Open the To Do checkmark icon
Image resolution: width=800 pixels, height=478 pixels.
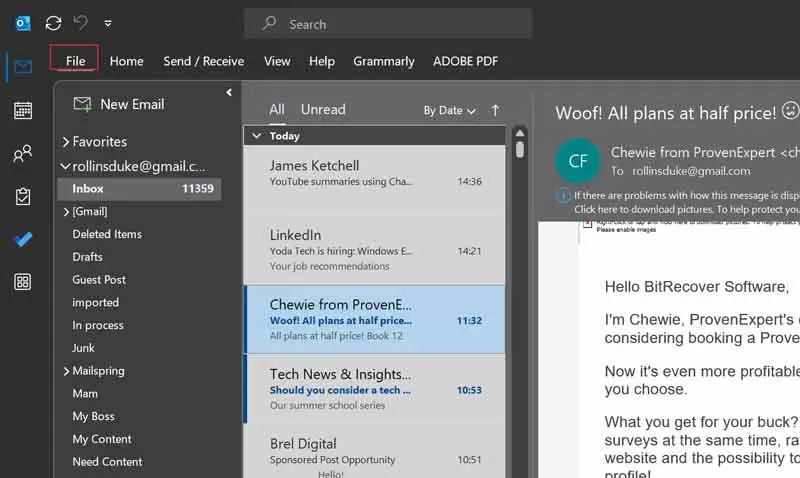pos(22,240)
